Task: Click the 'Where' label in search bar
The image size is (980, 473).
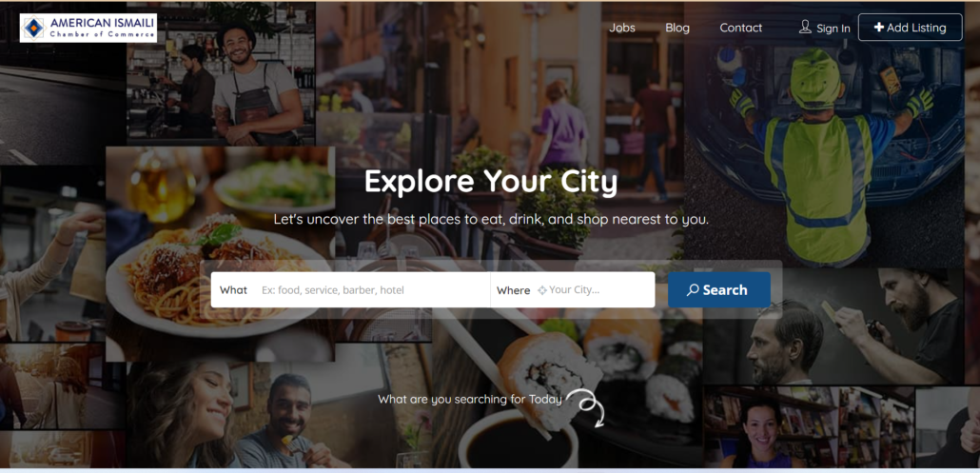Action: (513, 290)
